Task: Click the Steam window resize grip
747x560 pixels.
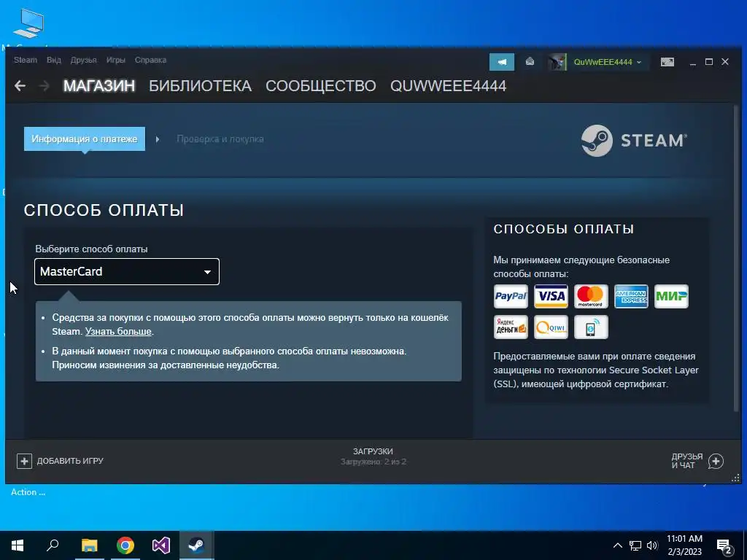Action: pos(735,478)
